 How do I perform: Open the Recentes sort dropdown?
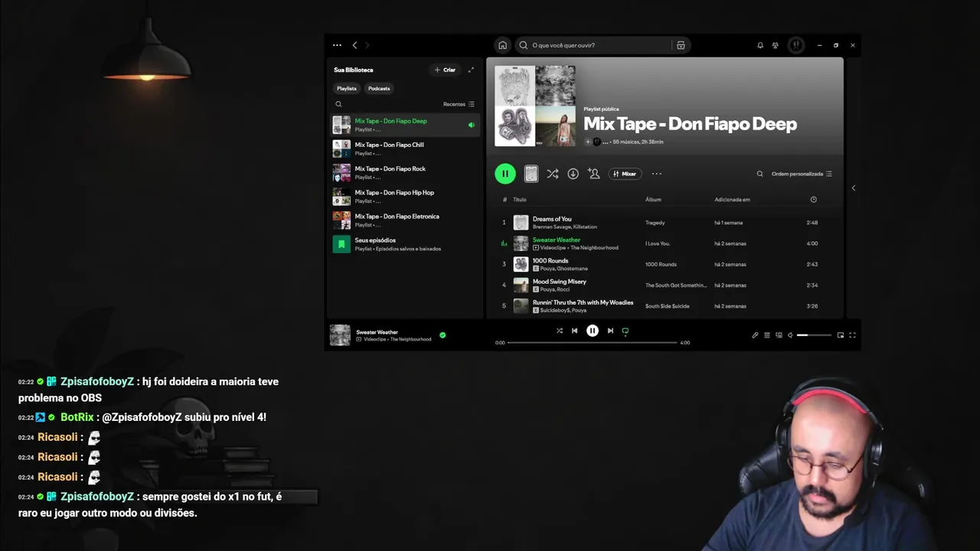pos(459,104)
